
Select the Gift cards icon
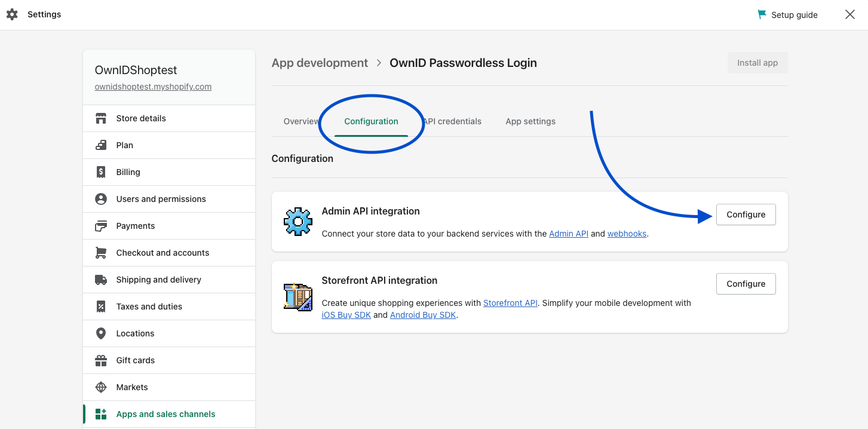pyautogui.click(x=101, y=360)
